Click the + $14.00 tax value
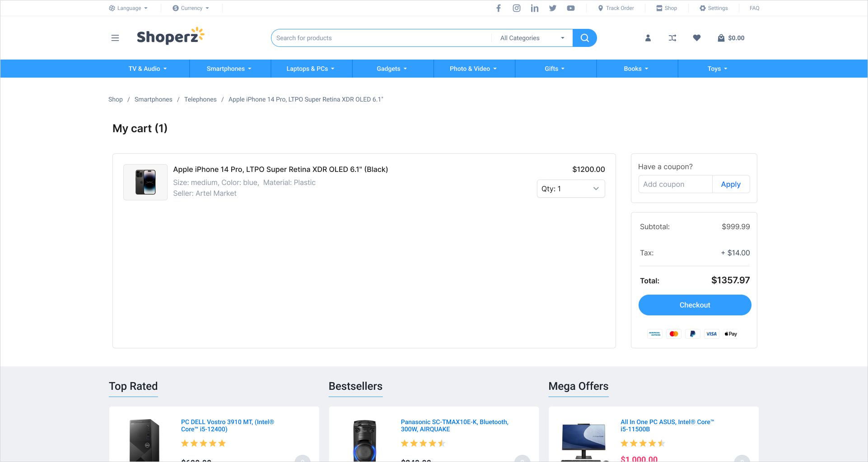868x462 pixels. pyautogui.click(x=735, y=253)
